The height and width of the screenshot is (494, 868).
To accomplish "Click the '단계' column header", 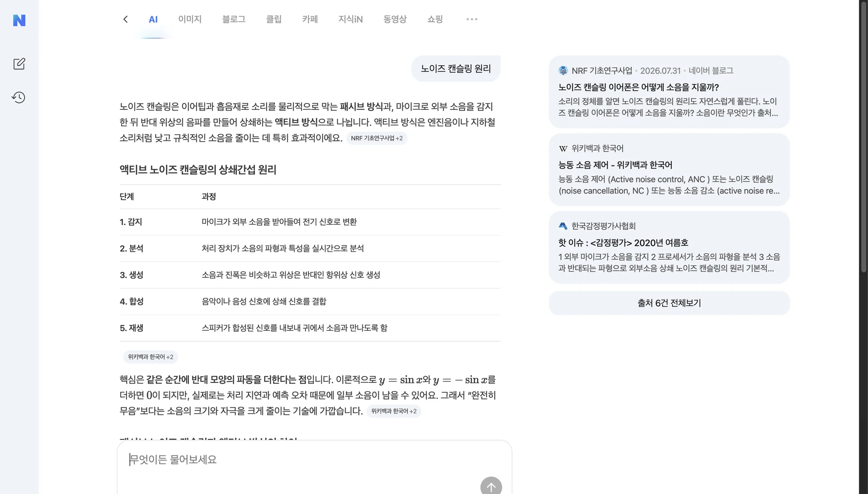I will 127,197.
